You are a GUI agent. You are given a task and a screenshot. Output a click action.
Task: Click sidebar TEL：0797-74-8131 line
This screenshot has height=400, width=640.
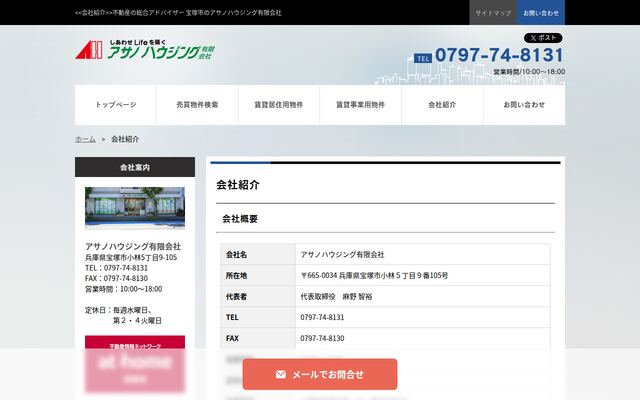click(x=116, y=268)
